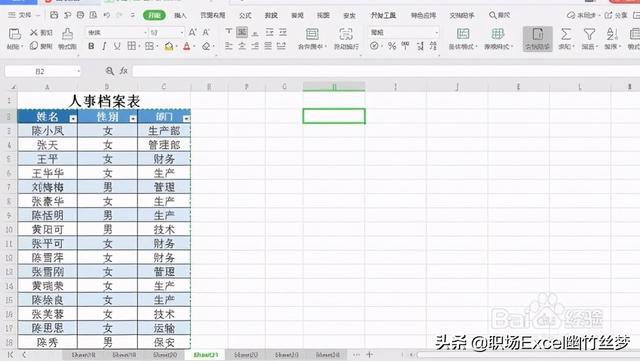The height and width of the screenshot is (361, 640).
Task: Switch to the Data tab
Action: pyautogui.click(x=271, y=16)
